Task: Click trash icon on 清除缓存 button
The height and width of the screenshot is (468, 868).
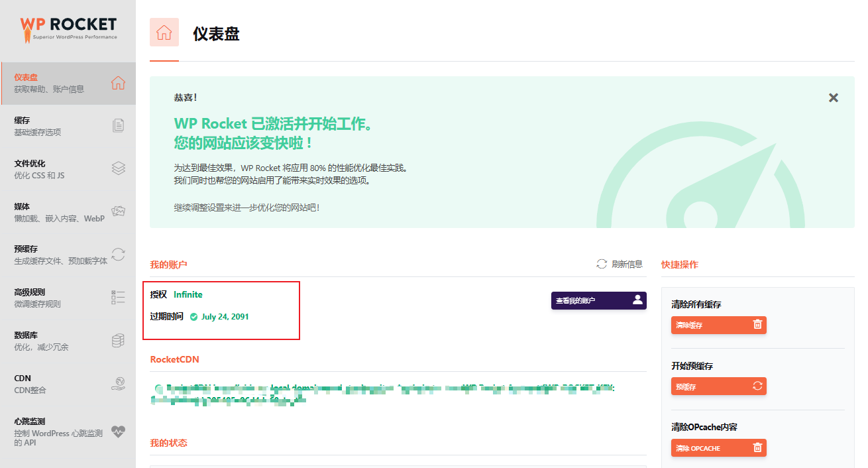Action: tap(757, 324)
